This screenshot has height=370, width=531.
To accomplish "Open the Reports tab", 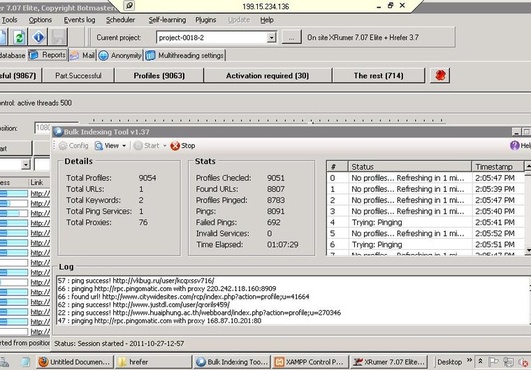I will point(48,55).
